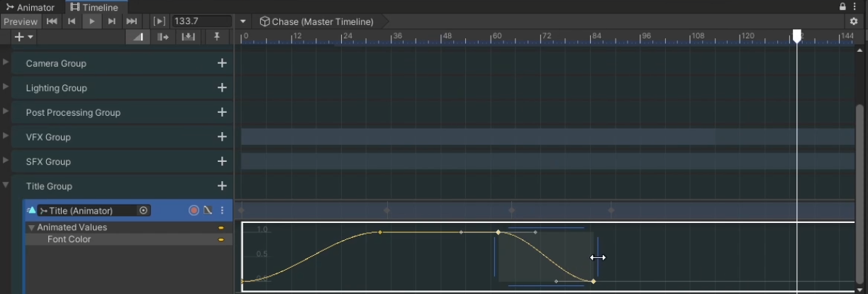
Task: Toggle the record button on Title track
Action: 194,210
